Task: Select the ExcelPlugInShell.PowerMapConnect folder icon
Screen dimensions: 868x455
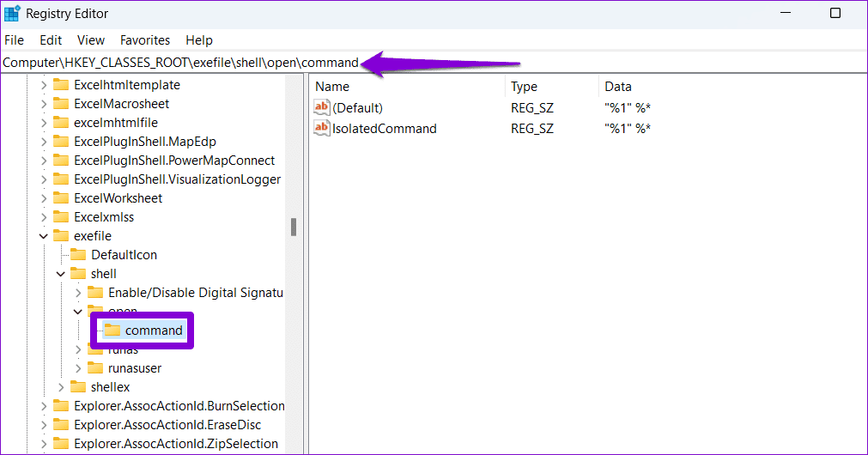Action: (61, 160)
